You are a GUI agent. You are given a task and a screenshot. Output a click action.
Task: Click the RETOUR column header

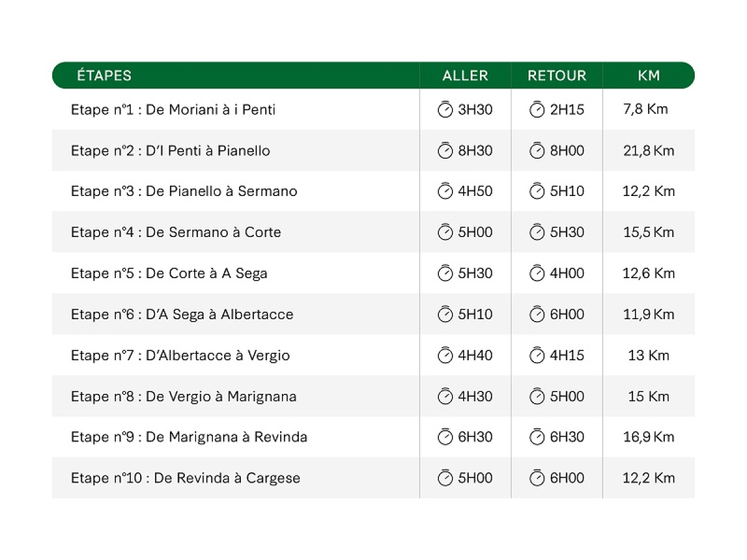pyautogui.click(x=557, y=76)
